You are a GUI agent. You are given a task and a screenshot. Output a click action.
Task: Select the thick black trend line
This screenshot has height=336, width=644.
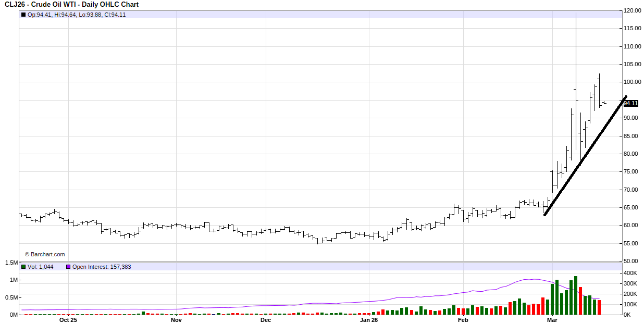584,156
